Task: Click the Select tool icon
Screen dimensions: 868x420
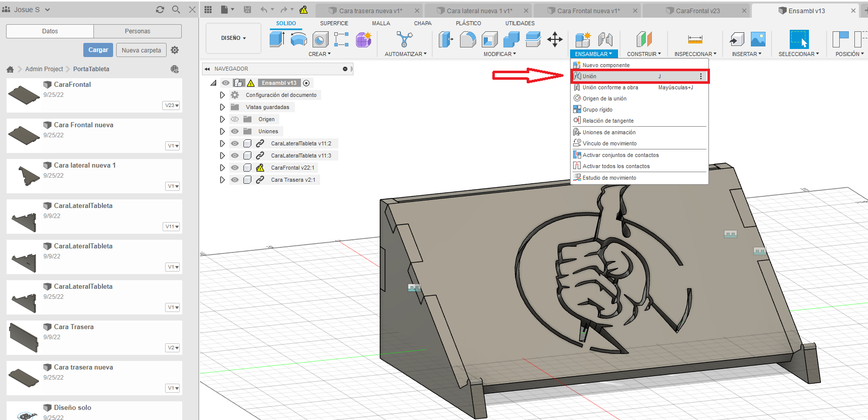Action: click(799, 39)
